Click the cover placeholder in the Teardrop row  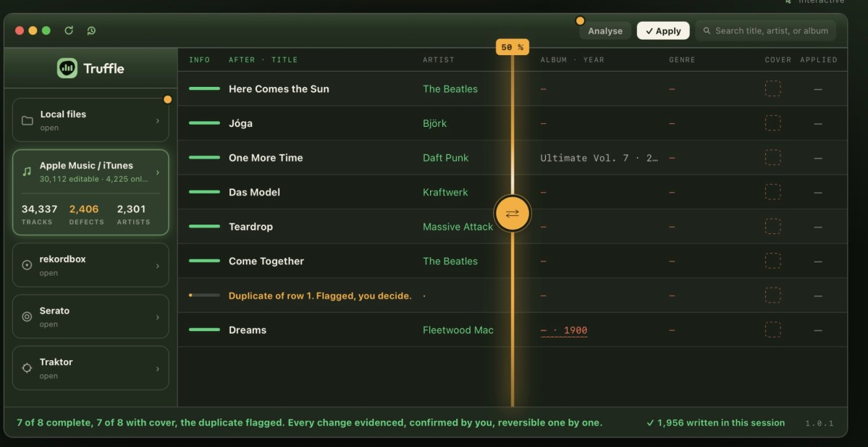coord(772,227)
